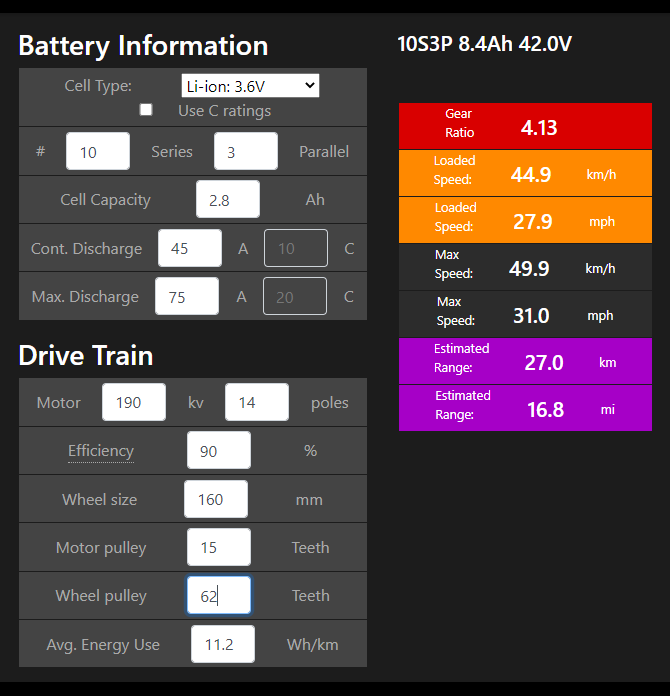Viewport: 670px width, 696px height.
Task: Click the underlined Efficiency label
Action: click(100, 451)
